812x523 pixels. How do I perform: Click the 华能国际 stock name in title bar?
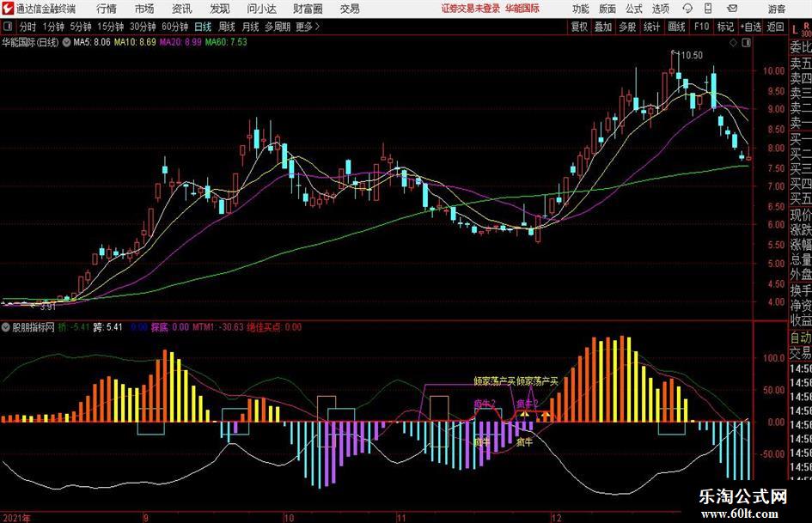point(522,9)
